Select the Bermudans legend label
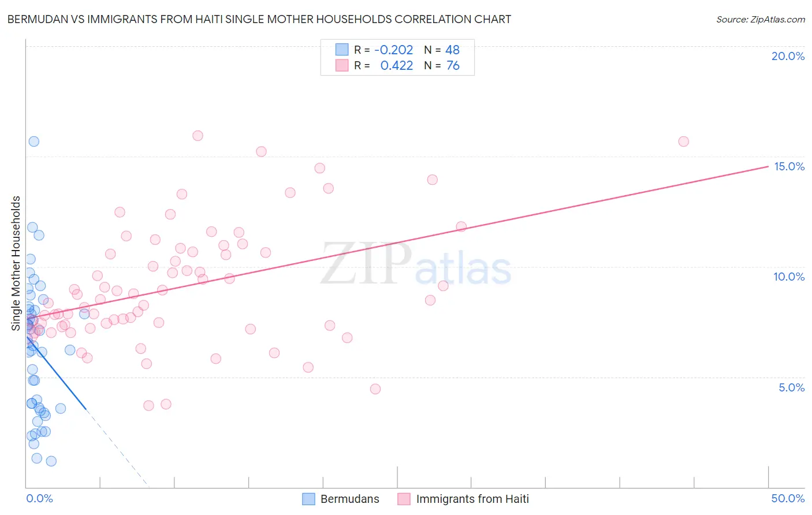Viewport: 812px width, 515px height. click(x=350, y=499)
